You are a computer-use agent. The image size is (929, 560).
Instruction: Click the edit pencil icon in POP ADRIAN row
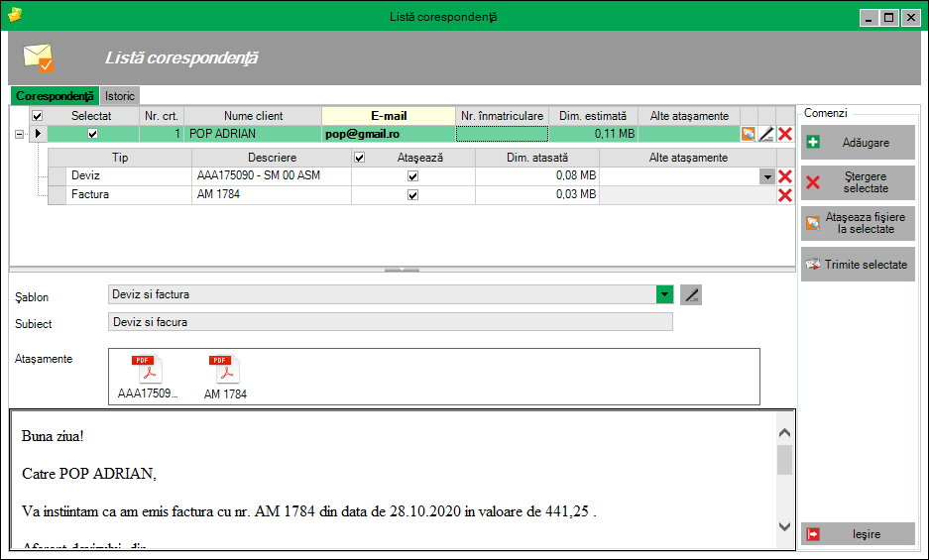tap(766, 134)
